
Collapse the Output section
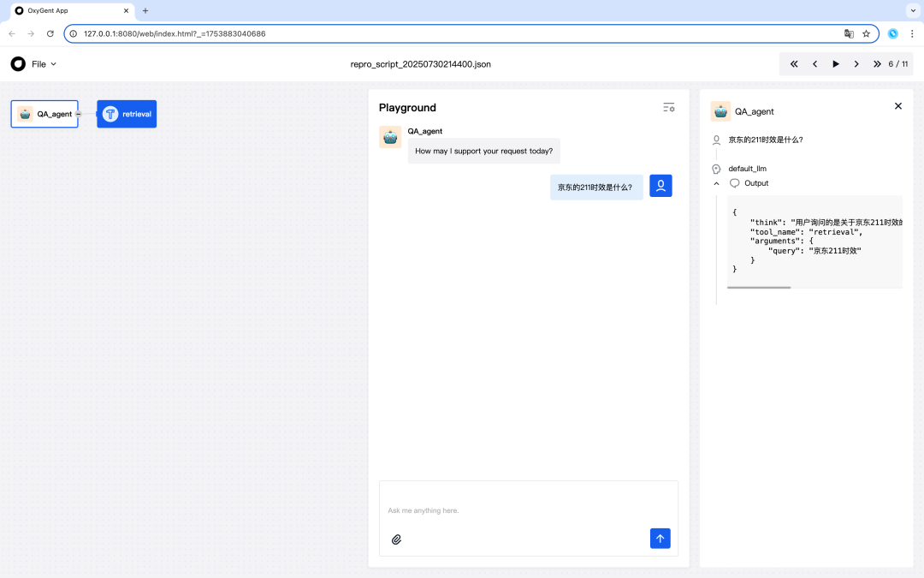pos(717,183)
